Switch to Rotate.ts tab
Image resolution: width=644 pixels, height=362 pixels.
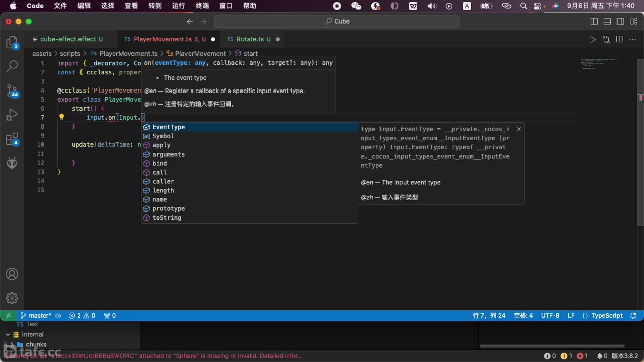coord(253,39)
